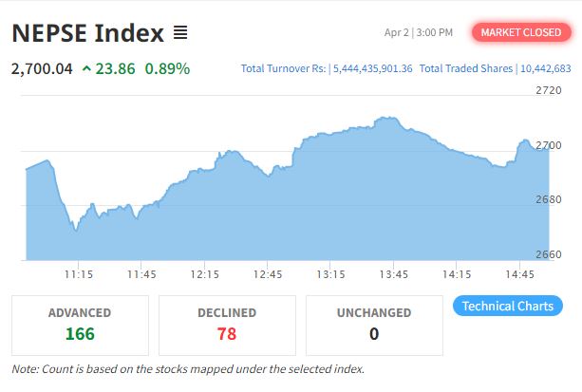Viewport: 582px width, 392px height.
Task: Click the 13:15 time axis label
Action: (330, 274)
